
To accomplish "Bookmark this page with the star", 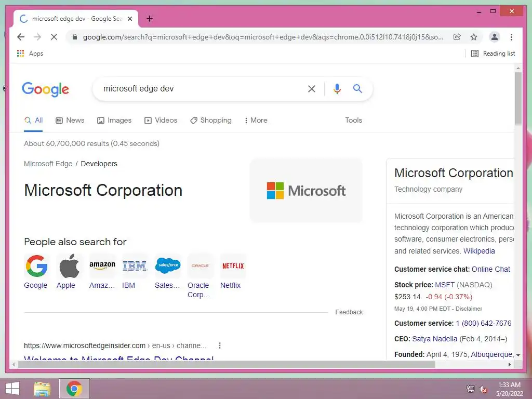I will (x=474, y=37).
